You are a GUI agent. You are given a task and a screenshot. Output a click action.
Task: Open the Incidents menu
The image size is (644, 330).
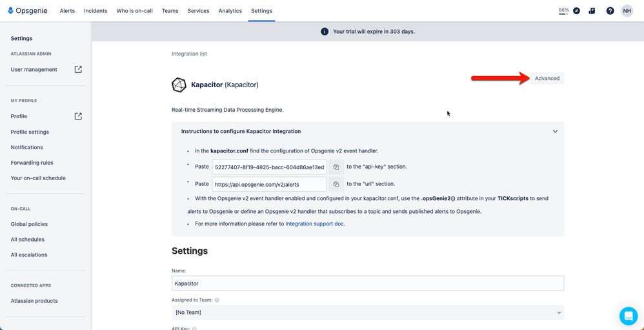tap(96, 11)
